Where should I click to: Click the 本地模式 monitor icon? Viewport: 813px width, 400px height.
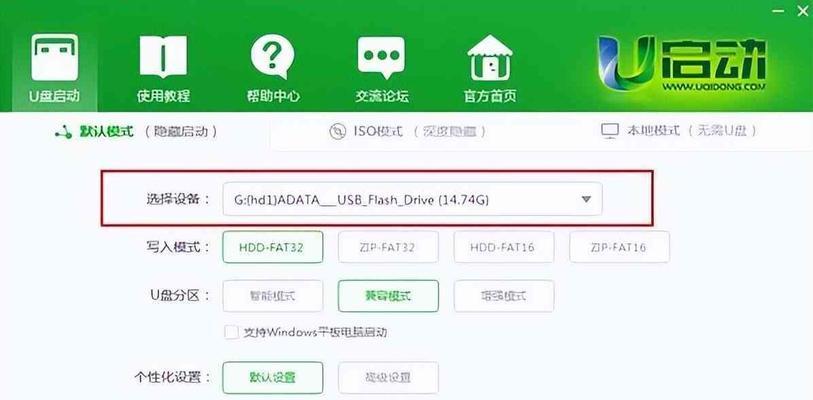click(x=610, y=131)
